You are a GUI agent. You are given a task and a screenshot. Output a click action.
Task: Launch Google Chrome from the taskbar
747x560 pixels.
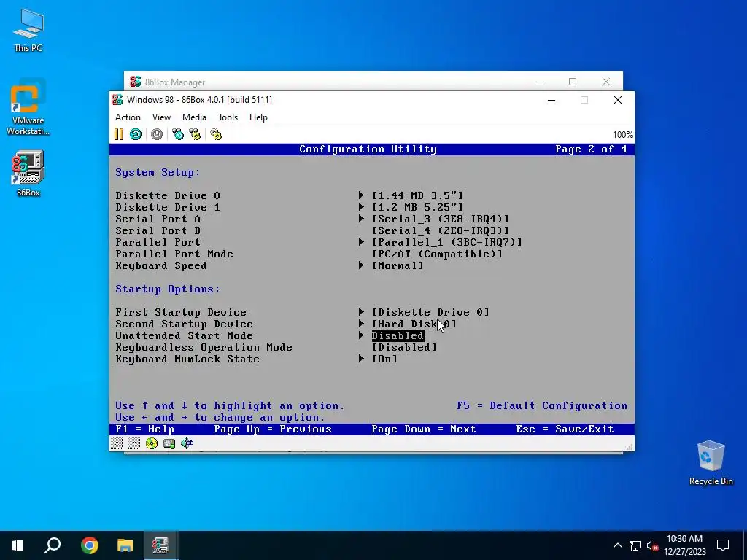(90, 545)
